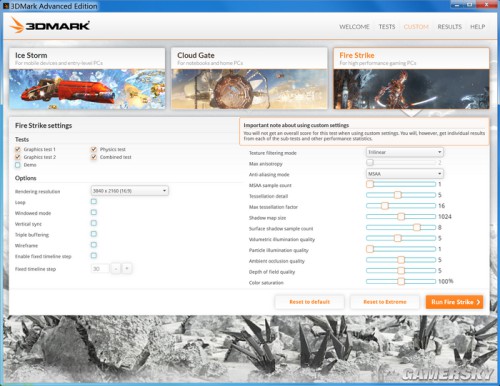Click the 100% color saturation value
The height and width of the screenshot is (386, 500).
pyautogui.click(x=446, y=281)
